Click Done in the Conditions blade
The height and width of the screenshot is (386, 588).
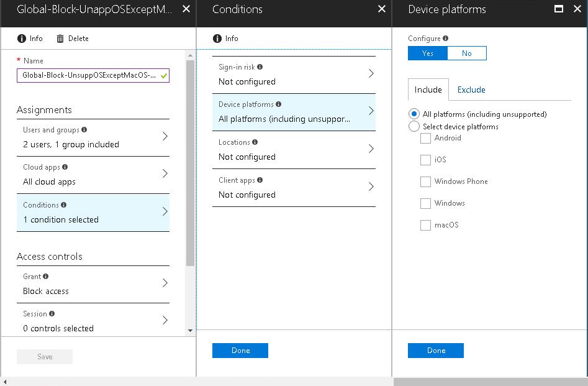coord(240,351)
